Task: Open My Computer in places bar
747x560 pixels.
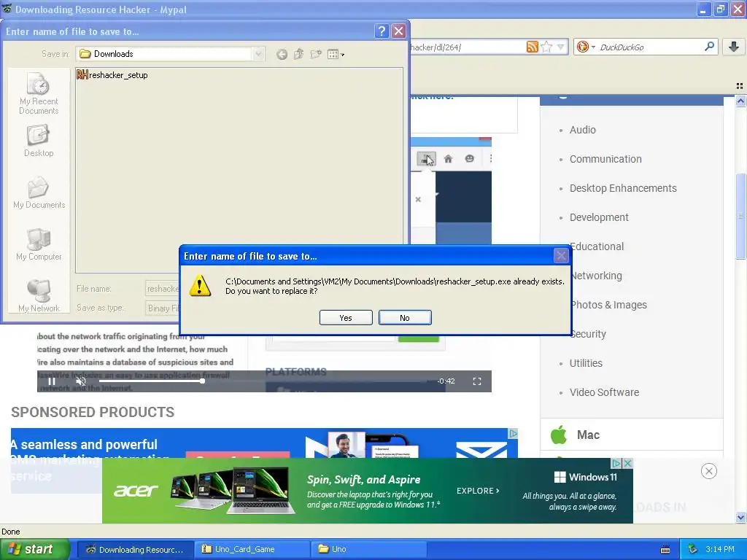Action: click(39, 244)
